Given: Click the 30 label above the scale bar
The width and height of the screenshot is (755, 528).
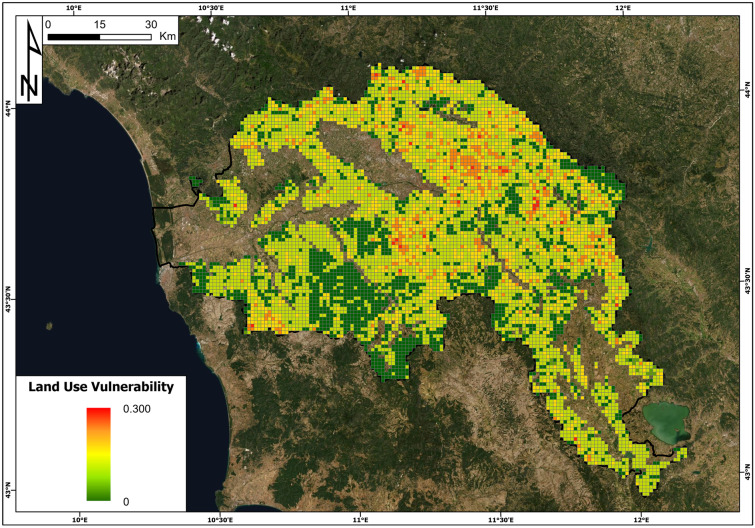Looking at the screenshot, I should (x=150, y=24).
